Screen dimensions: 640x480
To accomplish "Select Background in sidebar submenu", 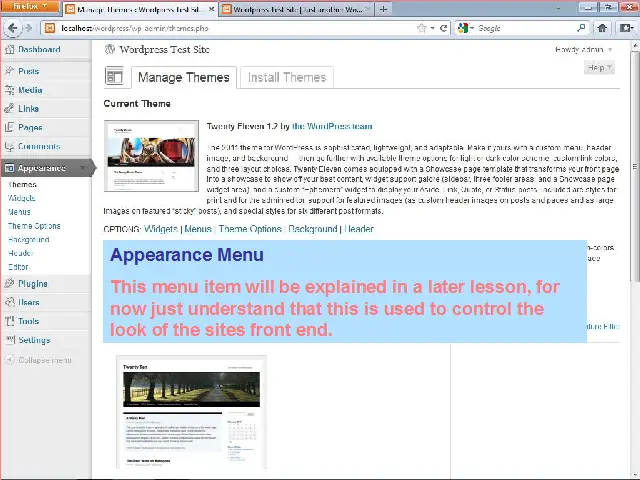I will tap(29, 240).
